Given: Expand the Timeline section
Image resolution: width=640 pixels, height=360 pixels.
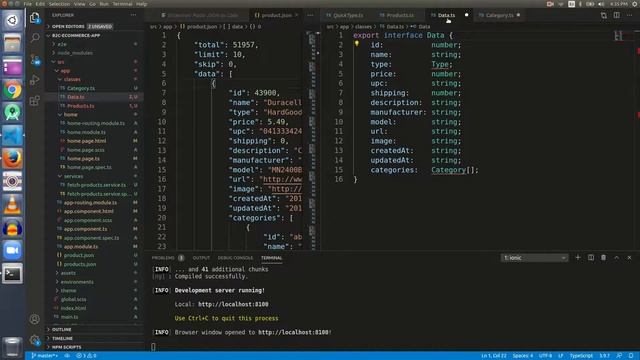Looking at the screenshot, I should click(x=62, y=338).
